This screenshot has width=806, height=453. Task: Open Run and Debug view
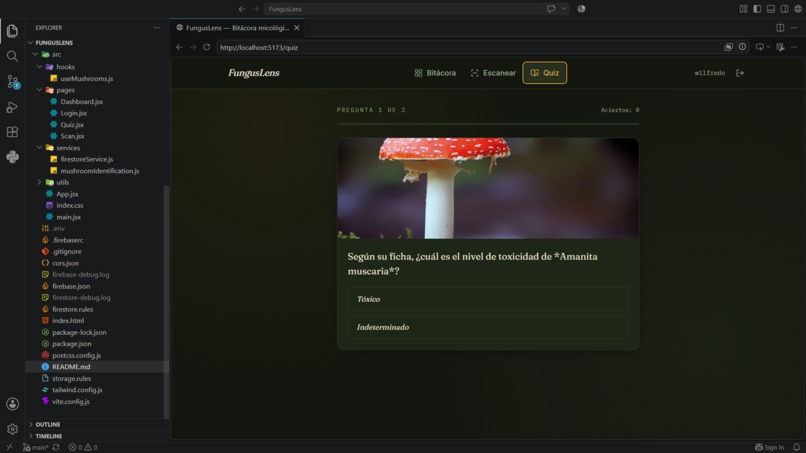click(x=12, y=107)
